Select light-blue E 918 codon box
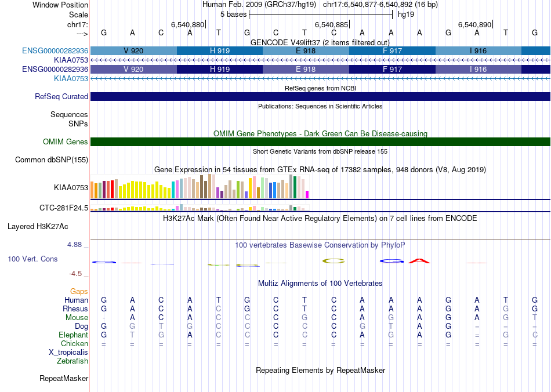The image size is (551, 392). pyautogui.click(x=306, y=50)
